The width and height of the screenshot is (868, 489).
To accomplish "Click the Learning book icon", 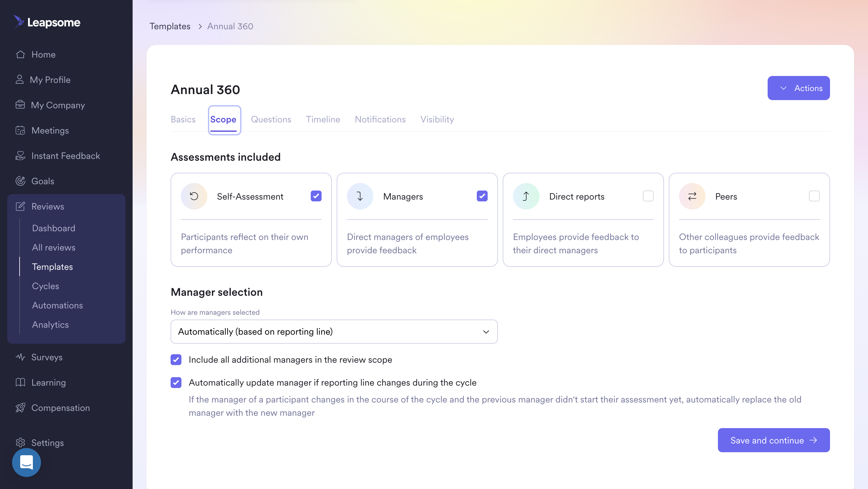I will tap(20, 382).
